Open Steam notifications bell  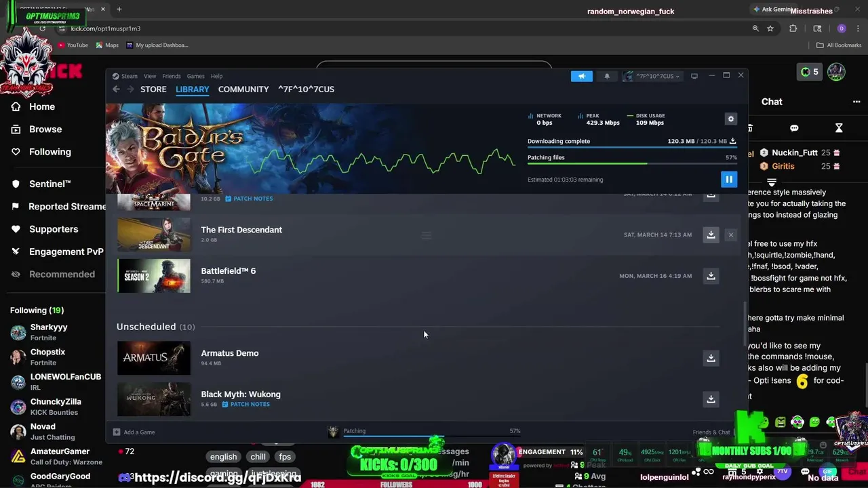[x=607, y=76]
